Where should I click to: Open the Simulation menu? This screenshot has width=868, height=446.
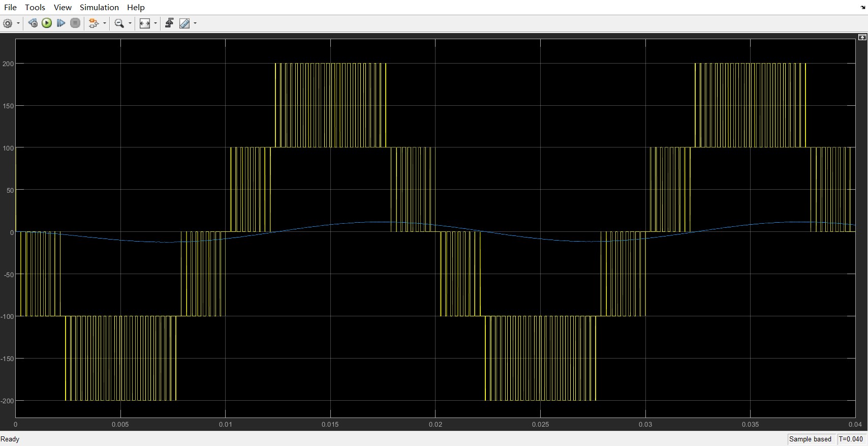click(x=100, y=7)
